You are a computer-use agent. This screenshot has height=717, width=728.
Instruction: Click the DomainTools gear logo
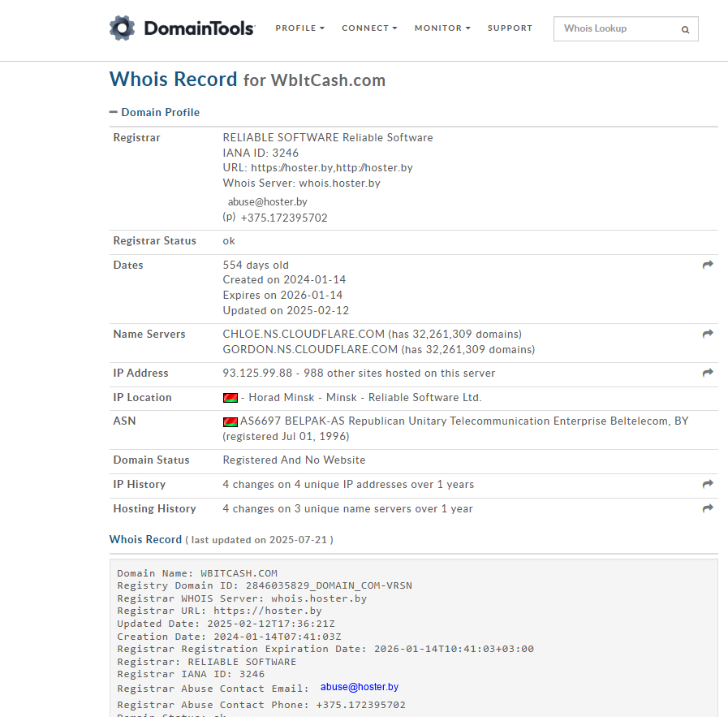coord(122,28)
